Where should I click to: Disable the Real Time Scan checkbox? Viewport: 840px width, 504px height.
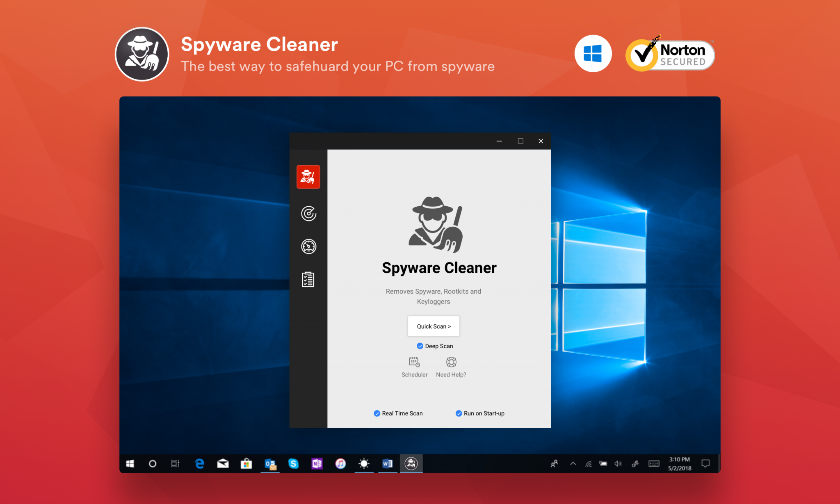click(377, 413)
